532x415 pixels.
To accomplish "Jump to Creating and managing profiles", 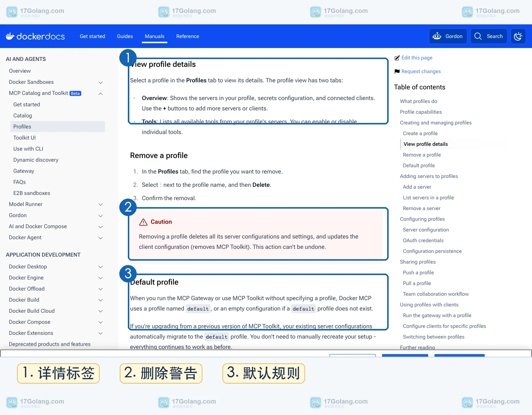I will (436, 123).
